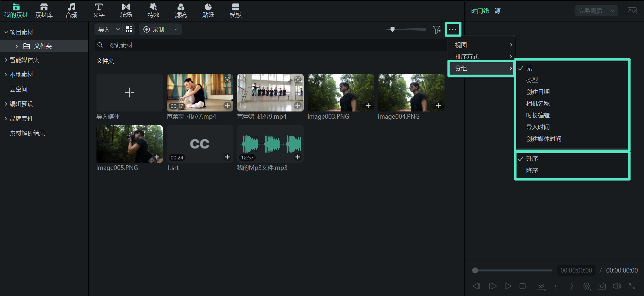Click the preview playback progress slider

pyautogui.click(x=512, y=270)
